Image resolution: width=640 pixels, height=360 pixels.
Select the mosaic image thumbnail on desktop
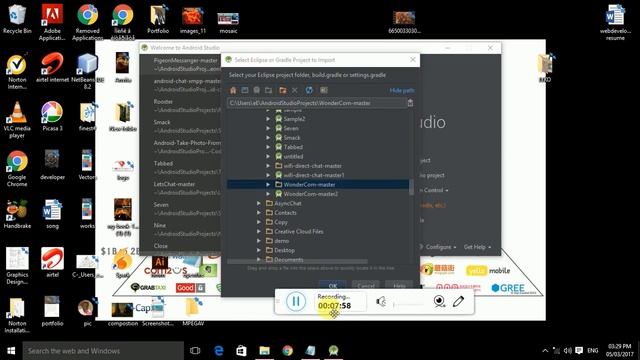228,22
